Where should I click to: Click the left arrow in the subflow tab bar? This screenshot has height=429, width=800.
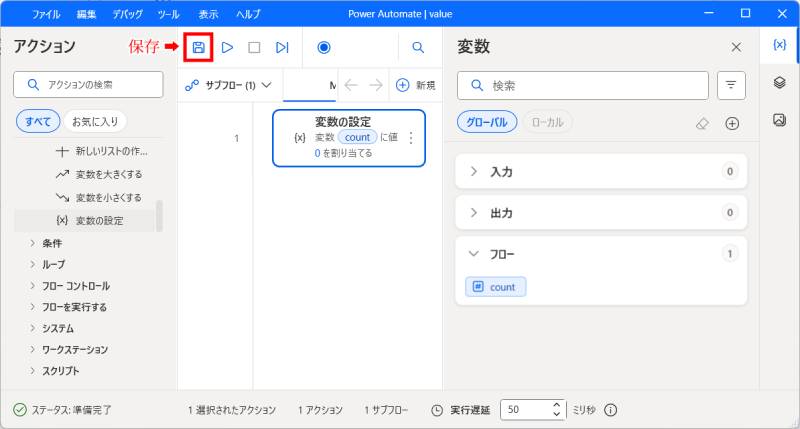351,85
